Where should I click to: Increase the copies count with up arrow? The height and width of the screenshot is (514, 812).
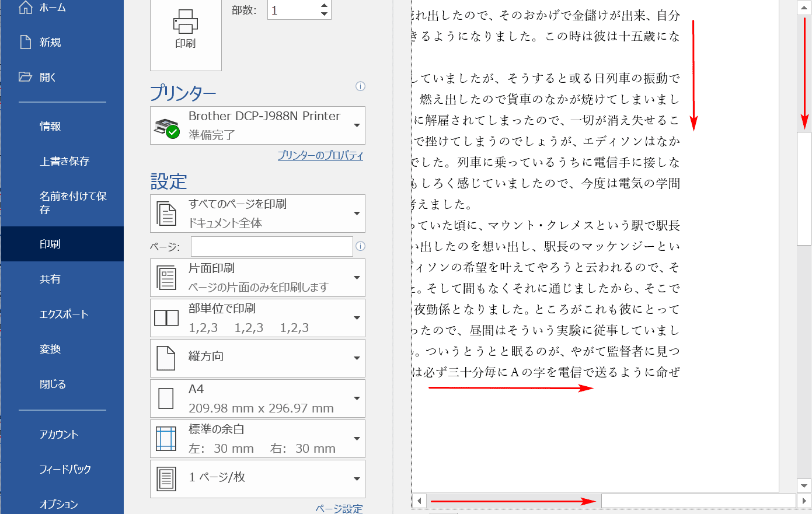(x=324, y=6)
